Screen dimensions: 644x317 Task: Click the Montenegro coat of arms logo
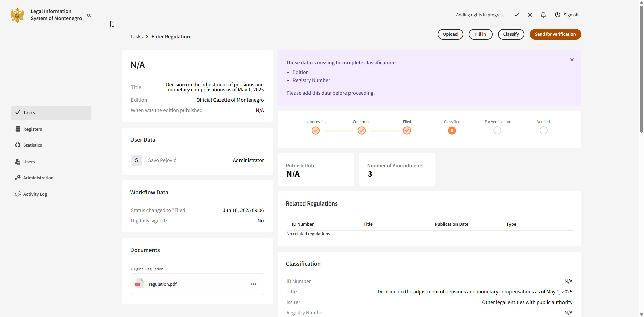pos(17,15)
